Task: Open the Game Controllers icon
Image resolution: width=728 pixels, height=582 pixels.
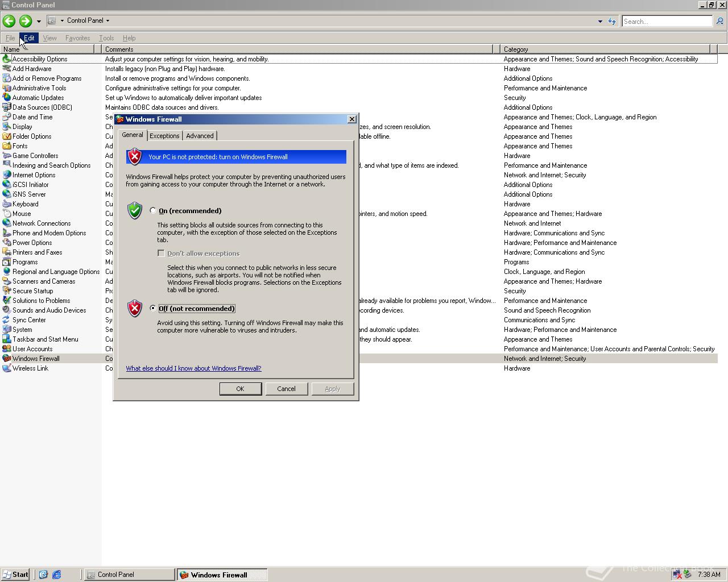Action: [7, 156]
